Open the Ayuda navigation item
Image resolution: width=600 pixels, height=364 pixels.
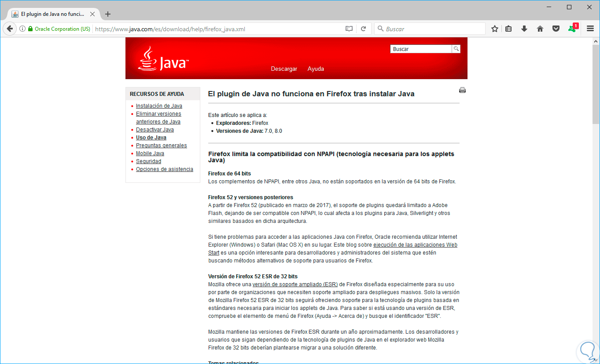point(316,69)
